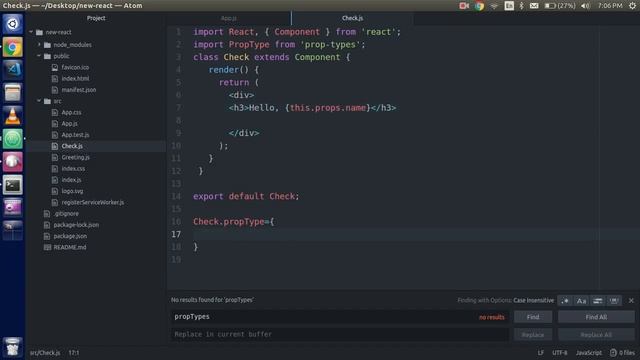
Task: Open manifest.json in the tree
Action: 79,90
